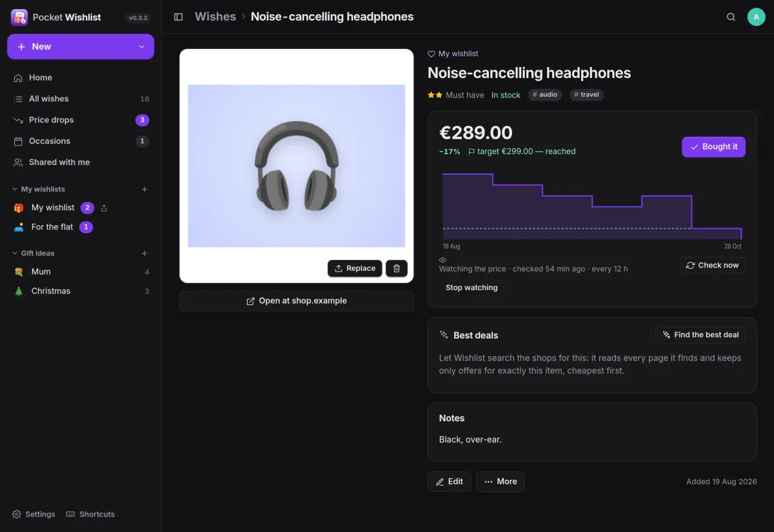
Task: Click Find the best deal
Action: (700, 335)
